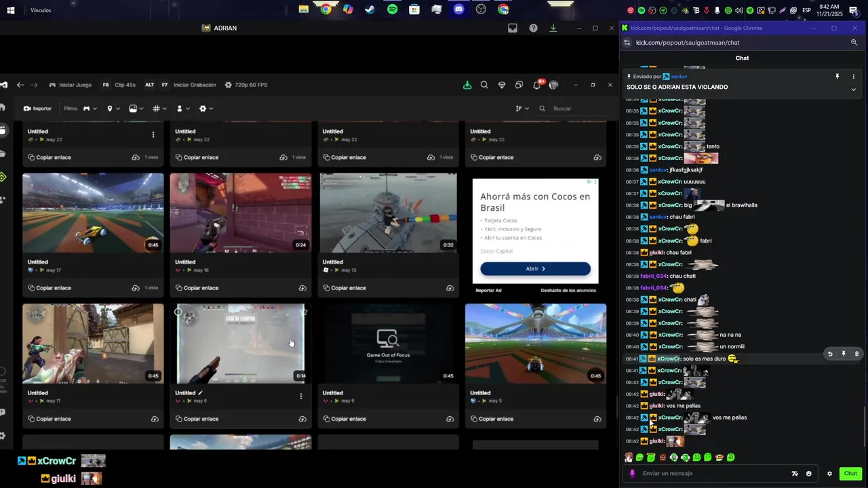Screen dimensions: 868x488
Task: Open emoji picker in chat input
Action: coord(809,474)
